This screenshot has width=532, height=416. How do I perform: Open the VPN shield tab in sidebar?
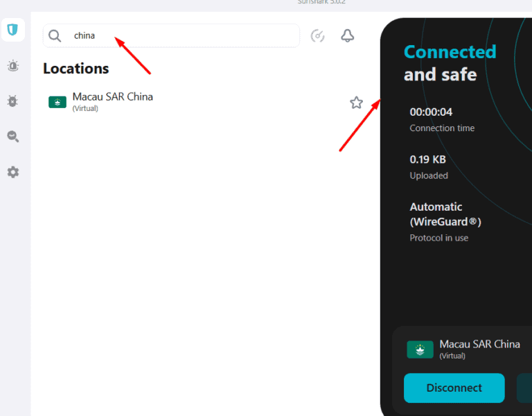12,30
